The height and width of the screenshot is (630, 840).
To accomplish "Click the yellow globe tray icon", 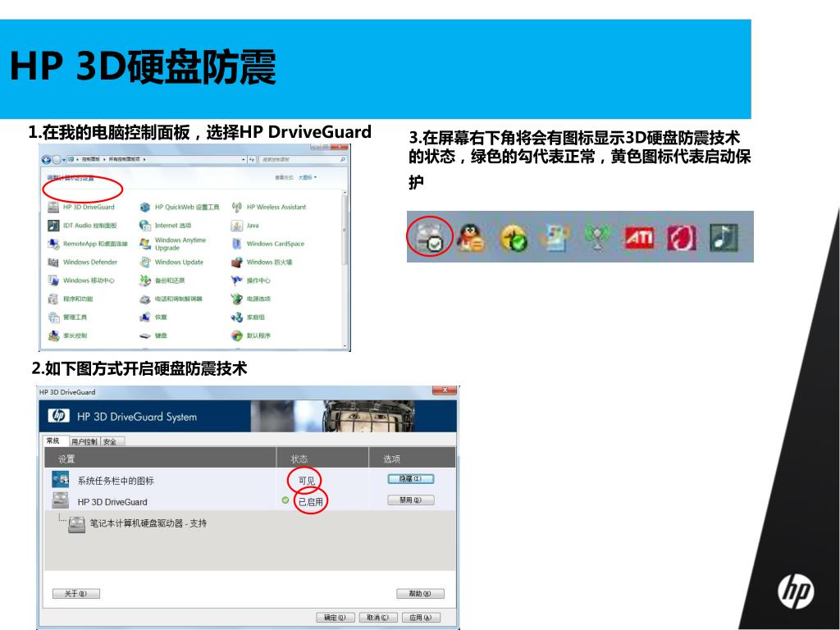I will point(514,238).
